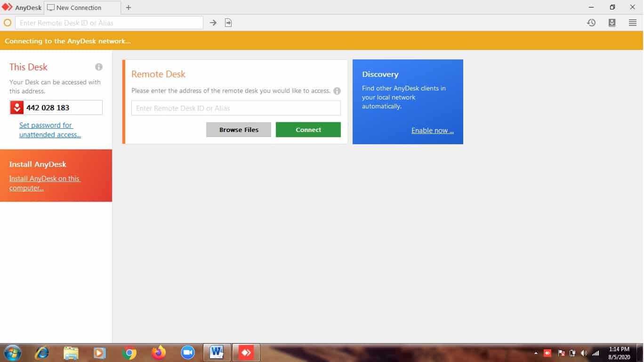The height and width of the screenshot is (362, 644).
Task: Click the "Connecting to the AnyDesk network..." status banner
Action: point(322,41)
